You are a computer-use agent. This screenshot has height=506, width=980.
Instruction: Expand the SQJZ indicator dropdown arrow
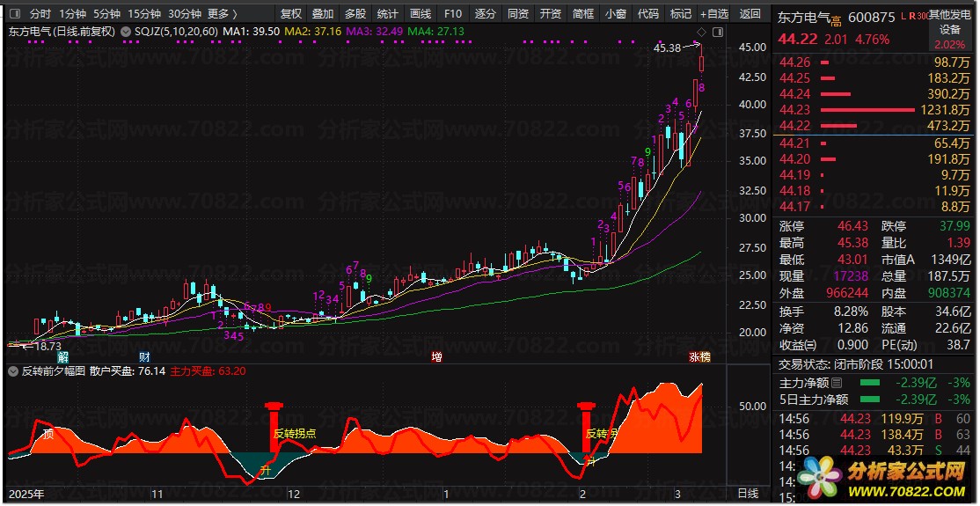[127, 31]
